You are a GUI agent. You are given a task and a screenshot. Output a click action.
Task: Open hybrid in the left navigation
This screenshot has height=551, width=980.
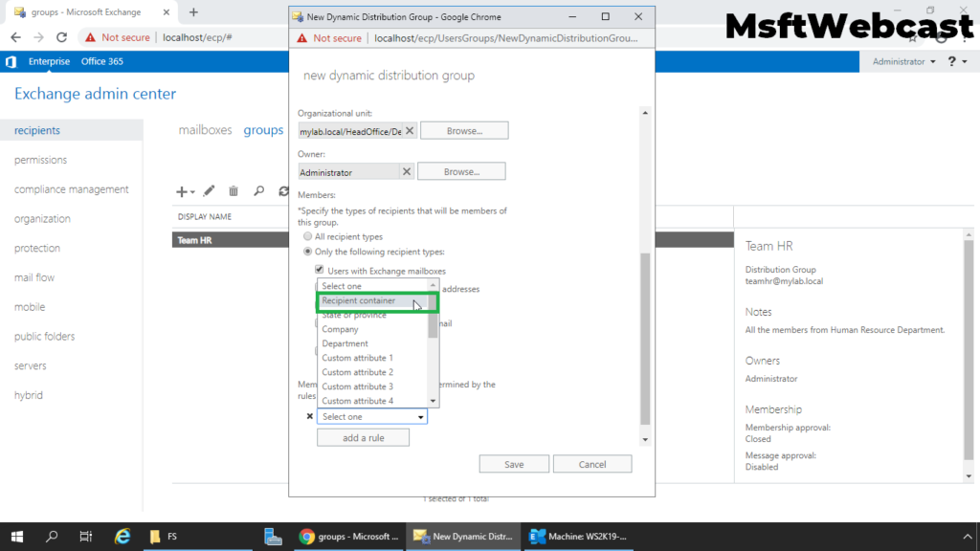click(29, 395)
